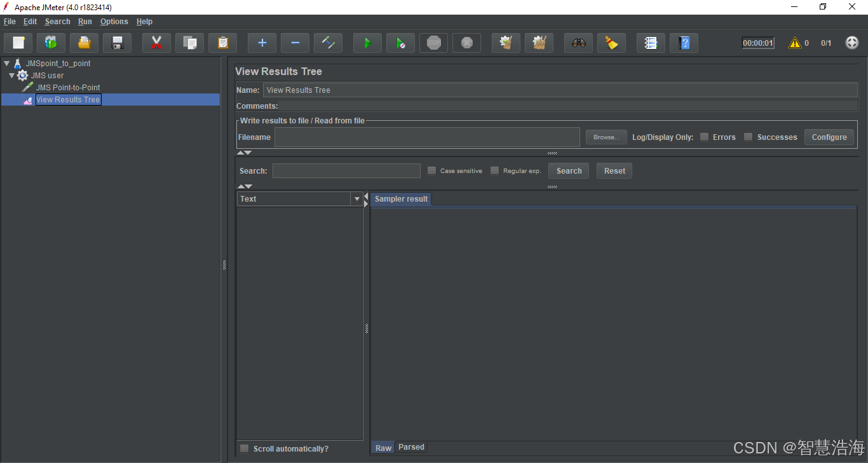Start the test with green play icon

point(367,43)
